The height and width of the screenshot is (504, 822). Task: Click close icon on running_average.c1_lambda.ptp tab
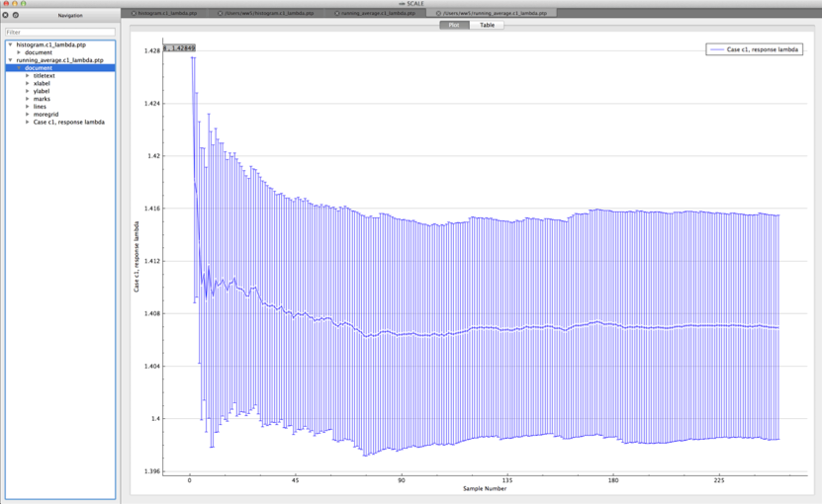[336, 13]
